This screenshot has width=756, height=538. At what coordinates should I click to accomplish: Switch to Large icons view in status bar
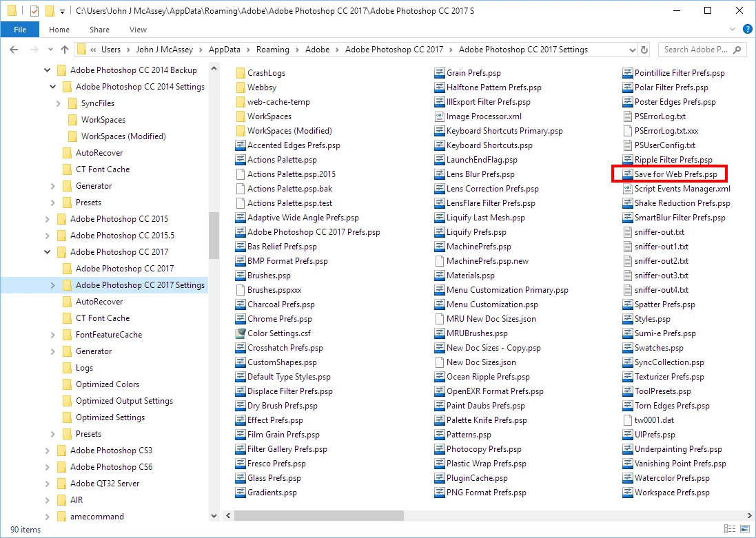point(746,529)
